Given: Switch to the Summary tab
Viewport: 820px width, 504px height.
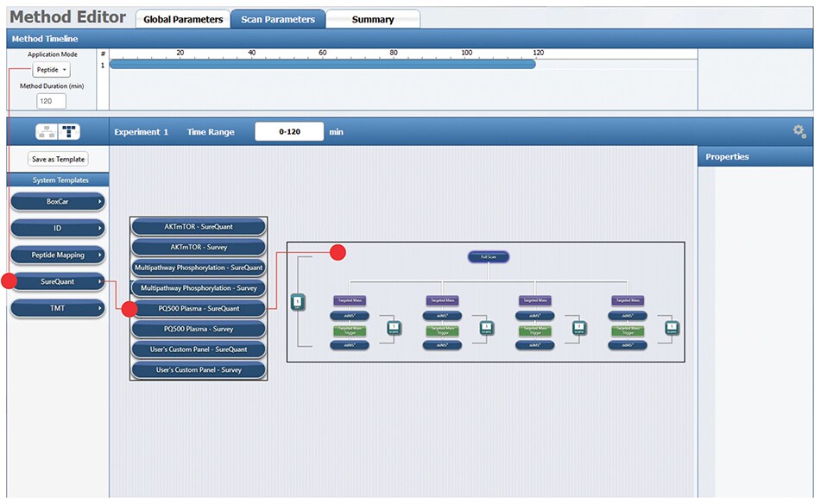Looking at the screenshot, I should pos(372,19).
